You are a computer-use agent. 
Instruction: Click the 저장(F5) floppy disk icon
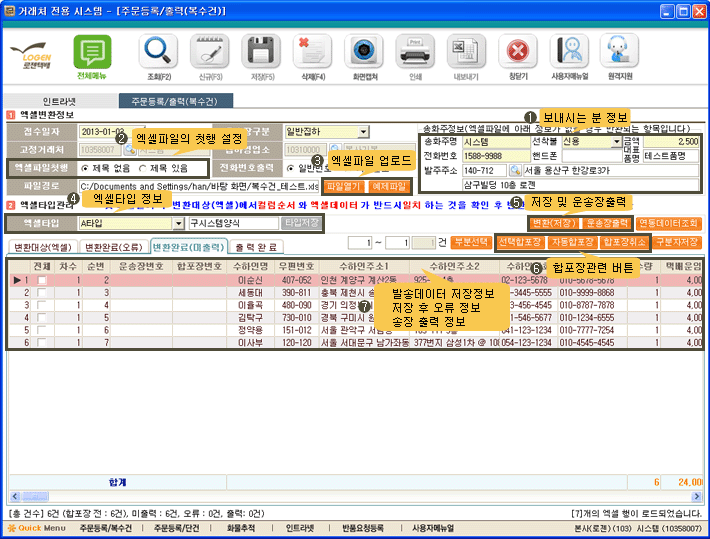coord(261,51)
